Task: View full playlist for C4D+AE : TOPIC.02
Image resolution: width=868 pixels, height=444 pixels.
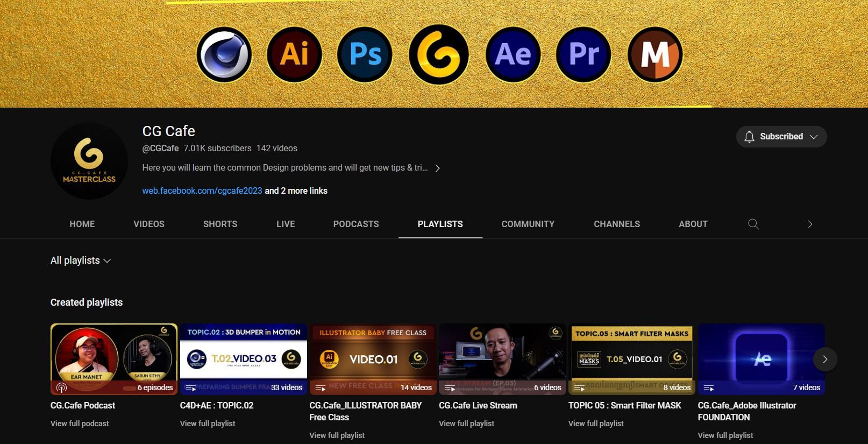Action: pyautogui.click(x=208, y=424)
